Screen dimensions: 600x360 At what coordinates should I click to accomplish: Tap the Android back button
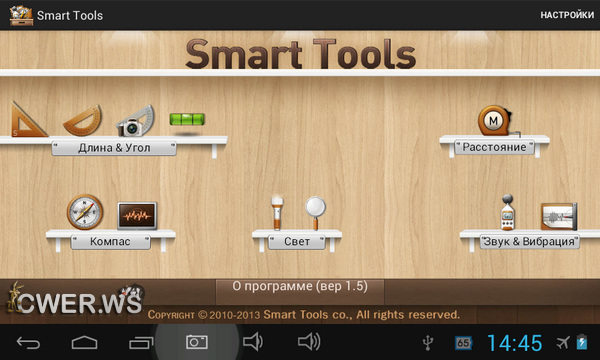point(28,342)
